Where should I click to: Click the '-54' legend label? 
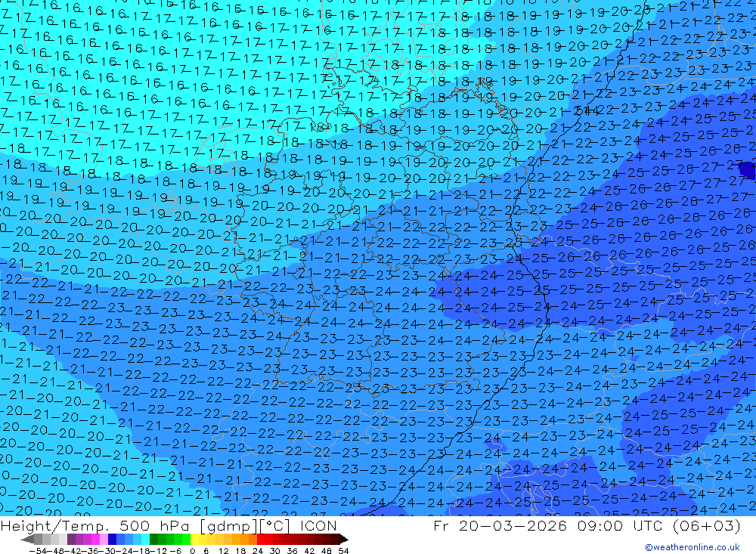(x=38, y=551)
